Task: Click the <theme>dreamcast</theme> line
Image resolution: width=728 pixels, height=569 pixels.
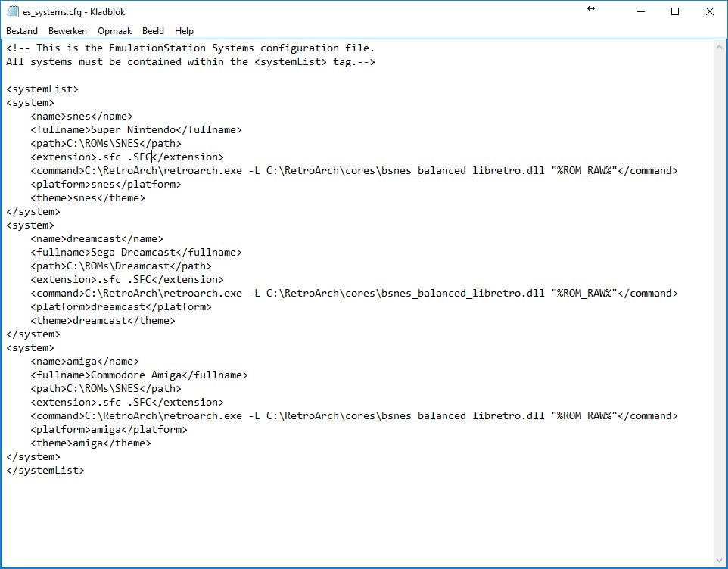Action: [103, 321]
